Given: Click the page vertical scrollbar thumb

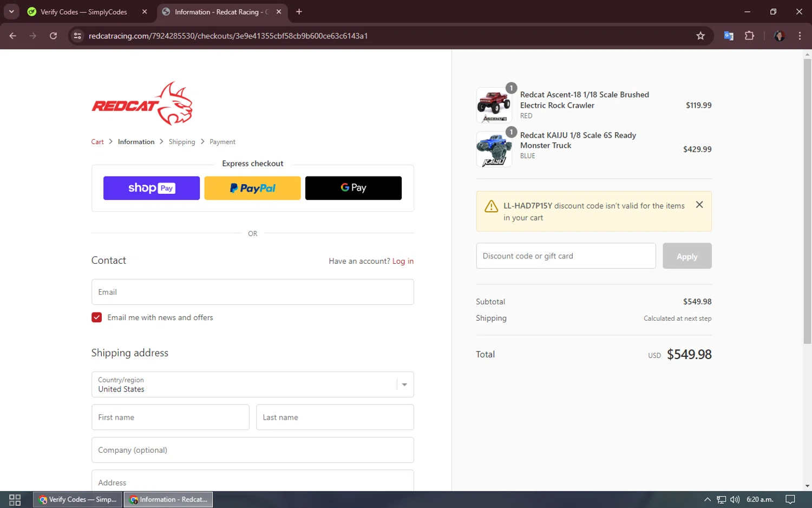Looking at the screenshot, I should [807, 201].
